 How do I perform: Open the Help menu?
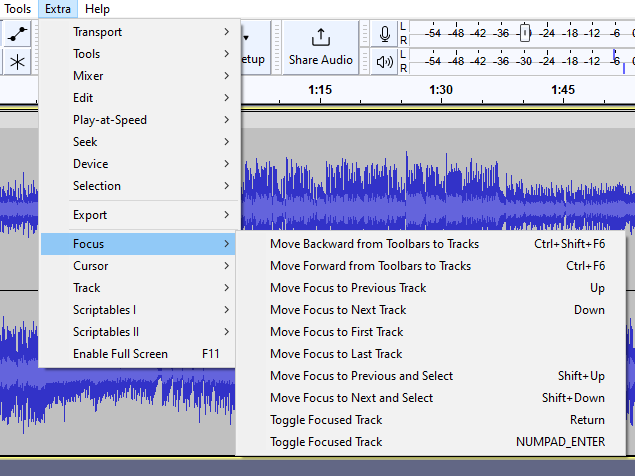98,9
